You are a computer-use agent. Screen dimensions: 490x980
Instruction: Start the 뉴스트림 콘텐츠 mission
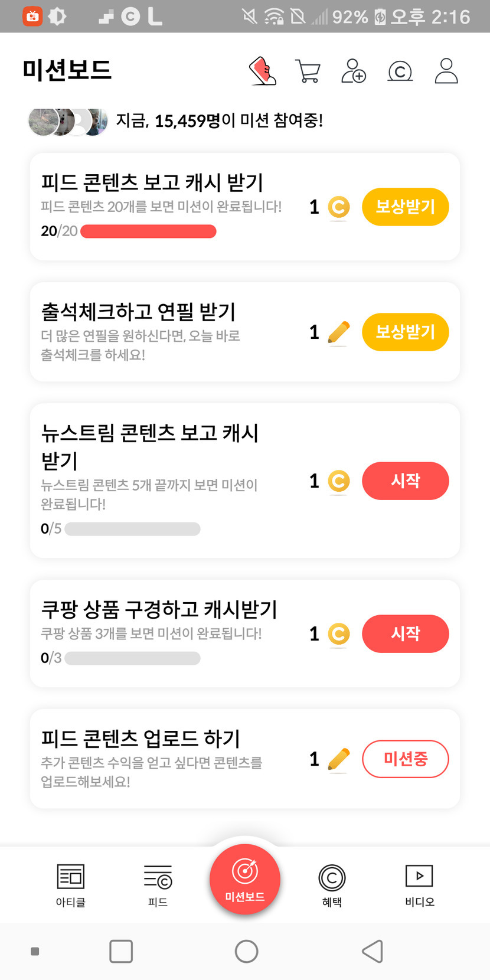click(x=405, y=481)
